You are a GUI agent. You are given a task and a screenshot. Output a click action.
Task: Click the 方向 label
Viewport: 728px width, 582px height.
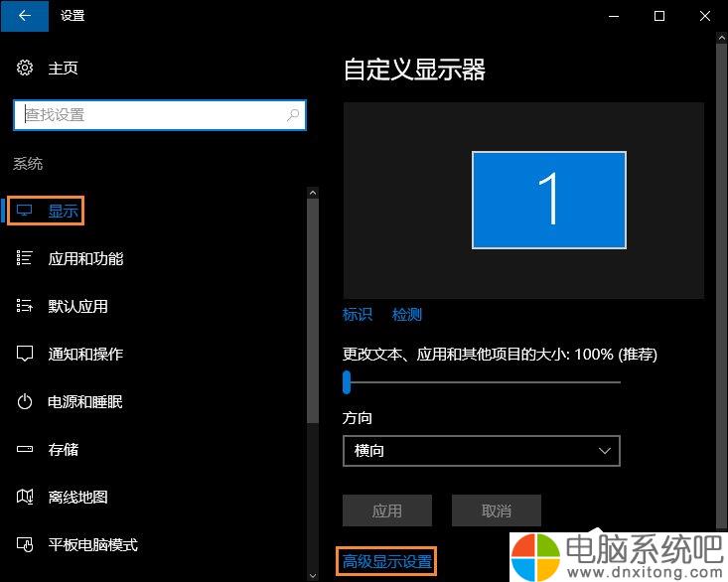pyautogui.click(x=357, y=418)
